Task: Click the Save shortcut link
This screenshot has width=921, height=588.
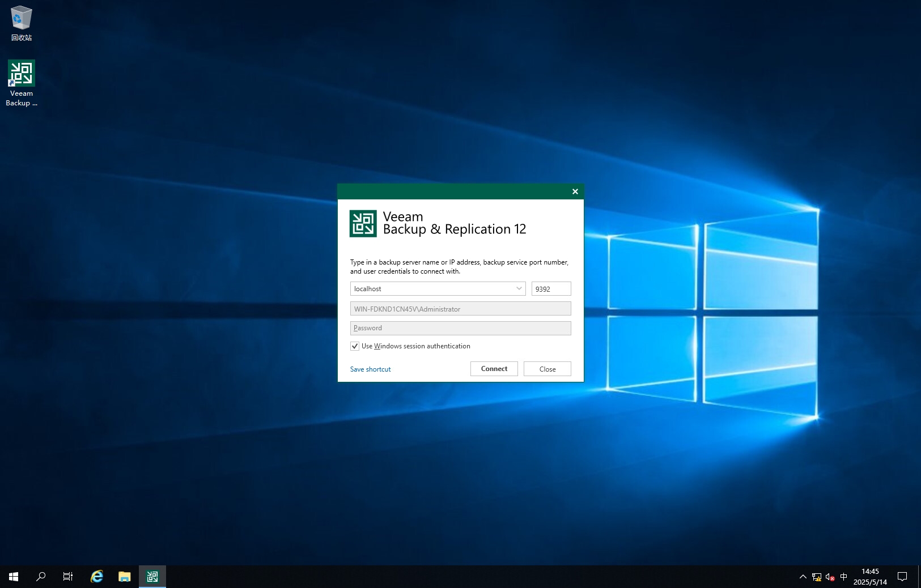Action: [370, 369]
